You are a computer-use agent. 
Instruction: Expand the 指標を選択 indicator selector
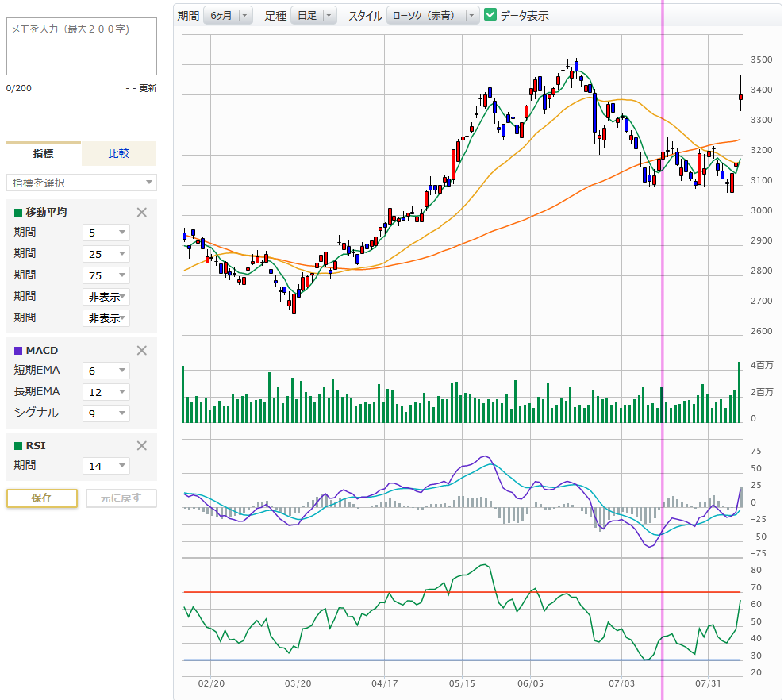pyautogui.click(x=82, y=183)
